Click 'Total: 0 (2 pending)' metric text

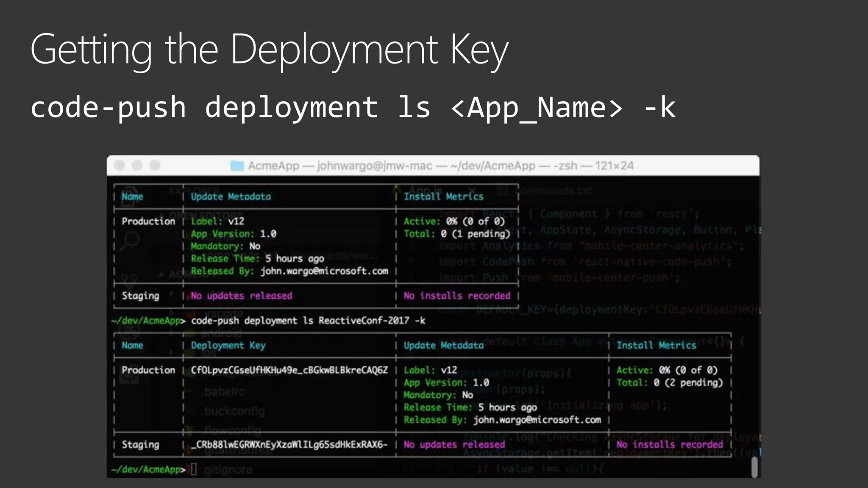pyautogui.click(x=669, y=383)
